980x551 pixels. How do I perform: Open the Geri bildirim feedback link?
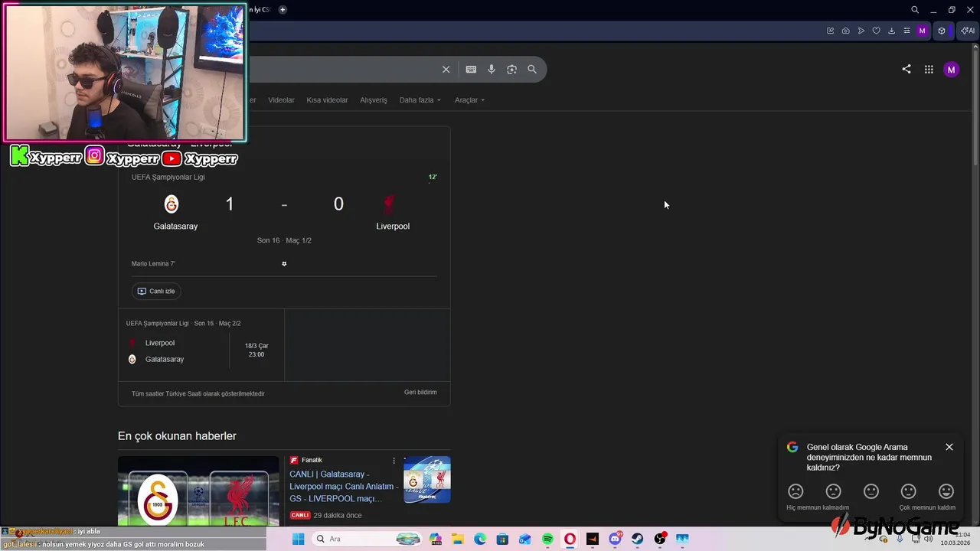420,393
